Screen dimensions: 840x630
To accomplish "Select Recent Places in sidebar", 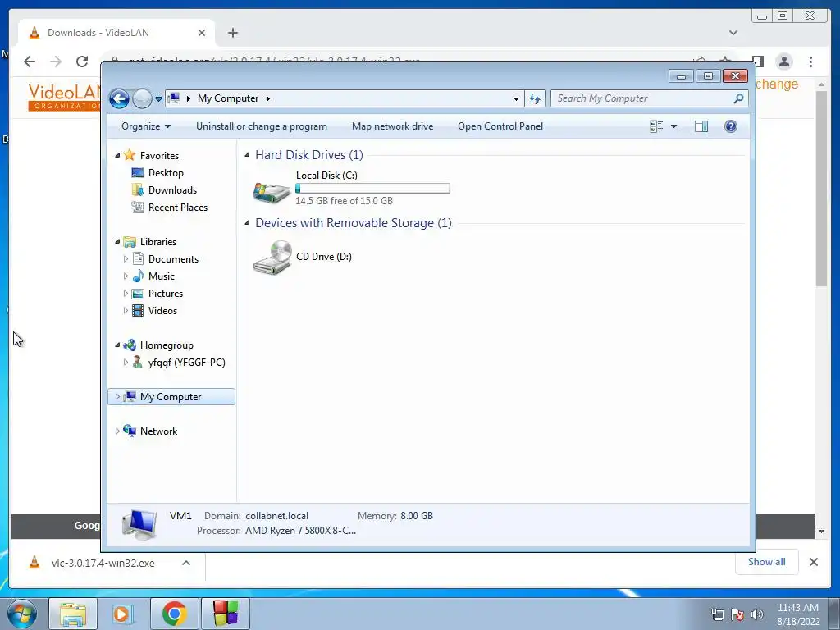I will point(177,208).
